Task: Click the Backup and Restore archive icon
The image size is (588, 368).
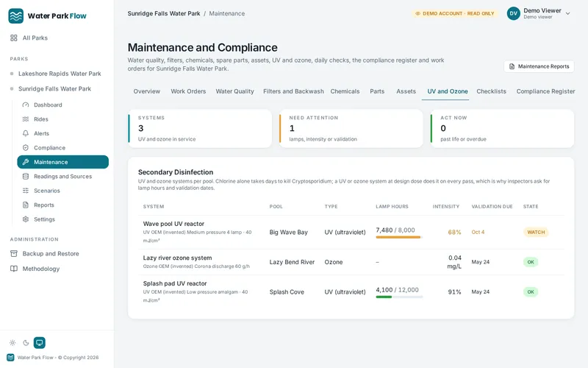Action: click(14, 253)
